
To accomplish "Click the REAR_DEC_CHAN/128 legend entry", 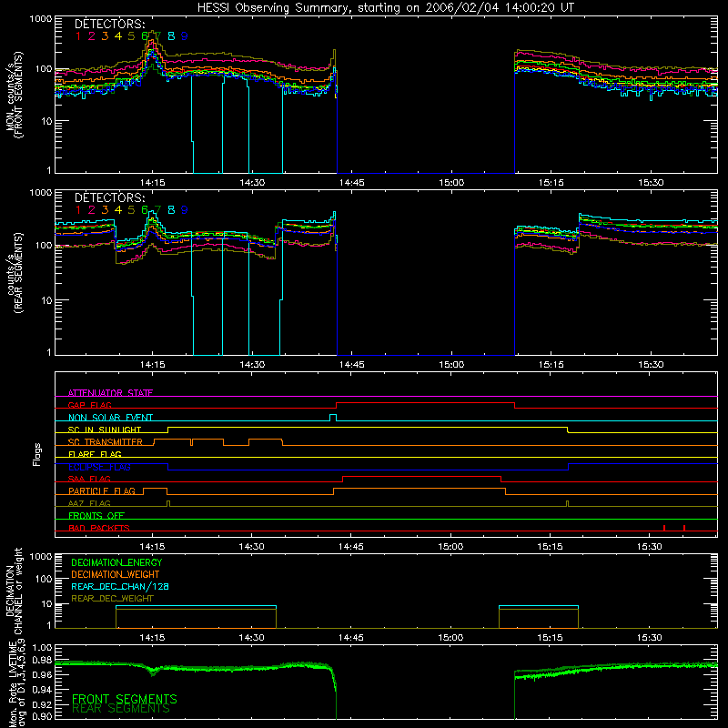I will (120, 586).
